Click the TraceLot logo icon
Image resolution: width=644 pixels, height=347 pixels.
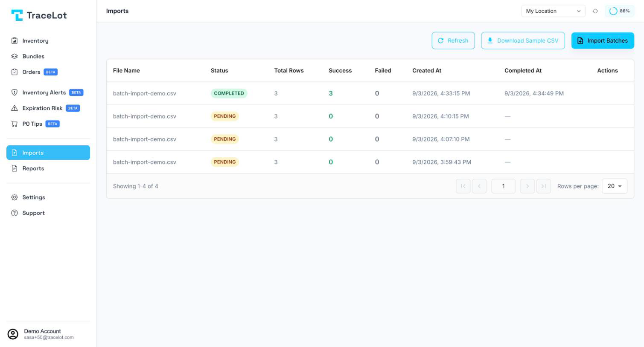coord(17,15)
